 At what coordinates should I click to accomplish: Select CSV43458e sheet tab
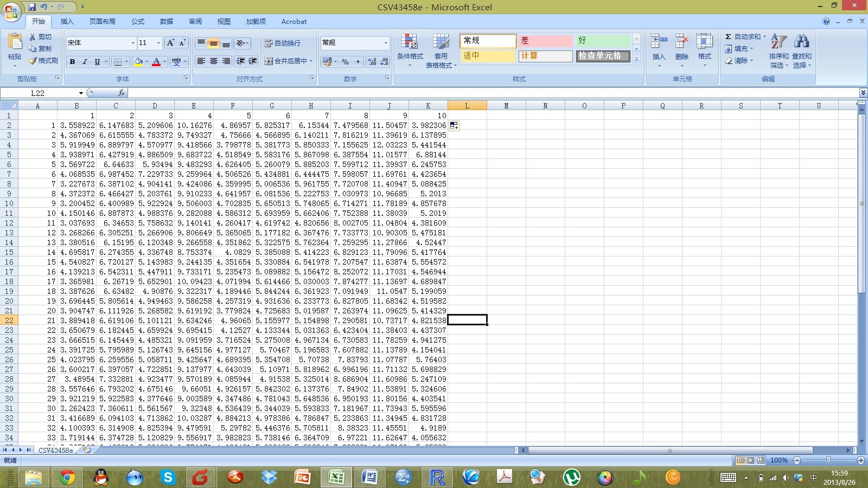point(56,450)
